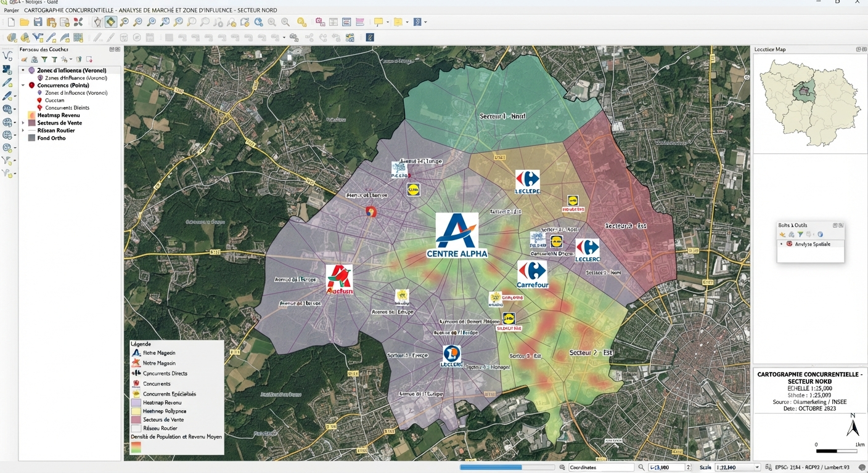Save the project with the floppy disk icon
Viewport: 868px width, 473px height.
(x=38, y=22)
